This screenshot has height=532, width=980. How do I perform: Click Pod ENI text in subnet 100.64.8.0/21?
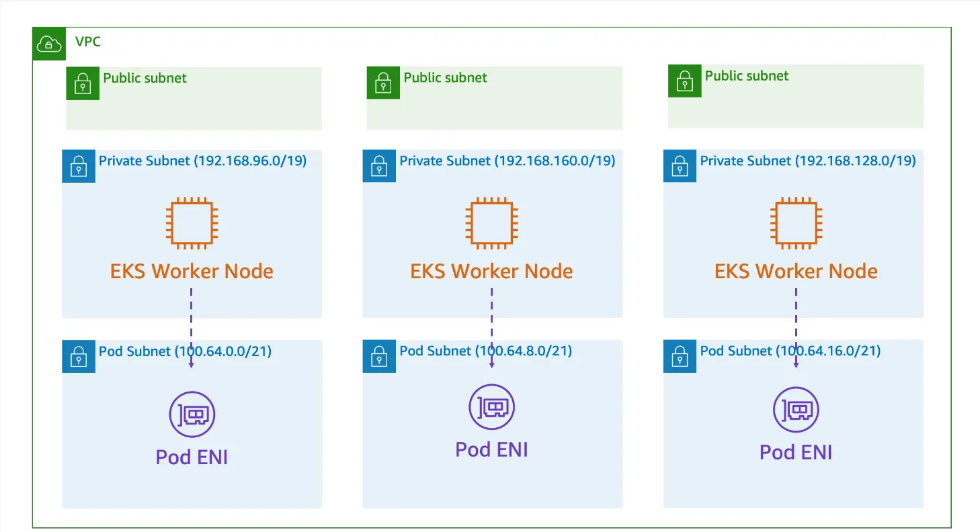pyautogui.click(x=492, y=449)
